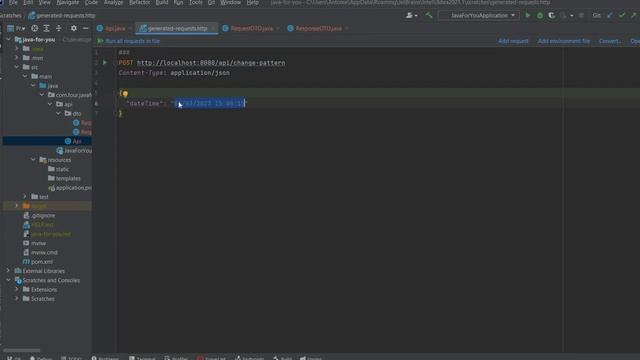Expand External Libraries node

point(8,271)
